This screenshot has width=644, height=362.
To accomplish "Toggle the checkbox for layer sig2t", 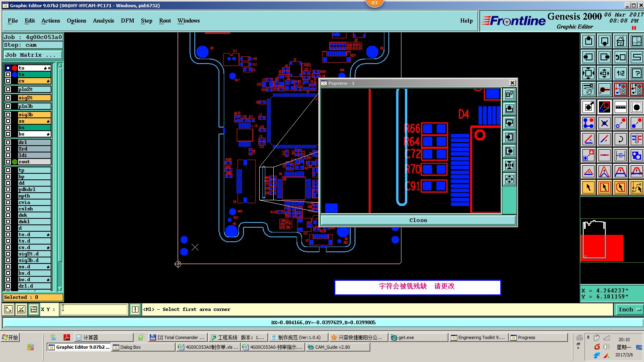I will click(8, 98).
